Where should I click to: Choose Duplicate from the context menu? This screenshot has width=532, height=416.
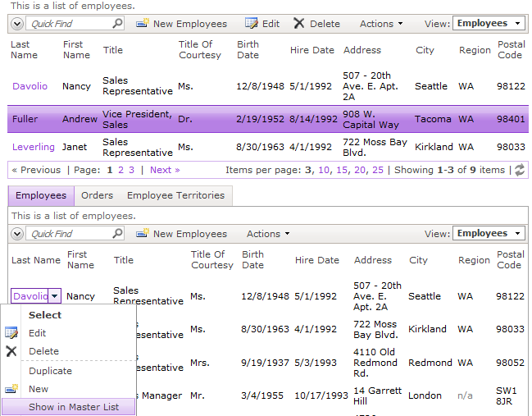[50, 371]
